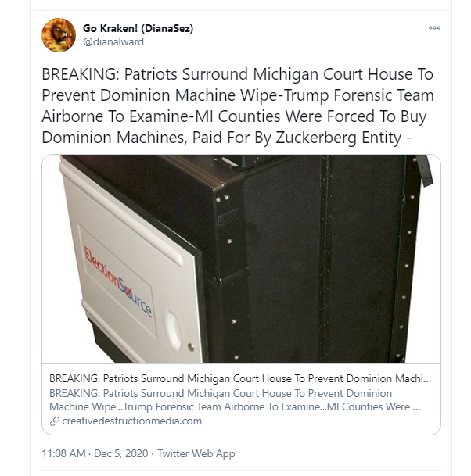Click the ElectionSource logo in the photo

tap(118, 281)
